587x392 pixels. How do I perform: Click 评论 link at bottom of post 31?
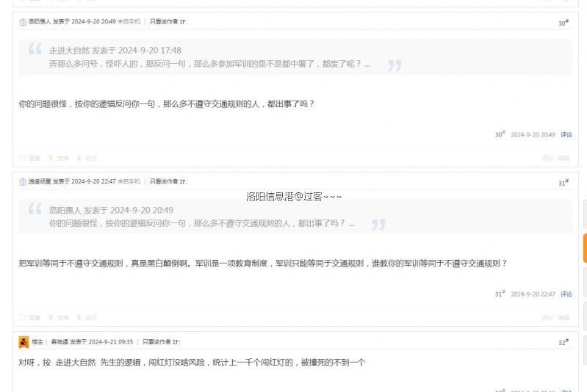566,294
